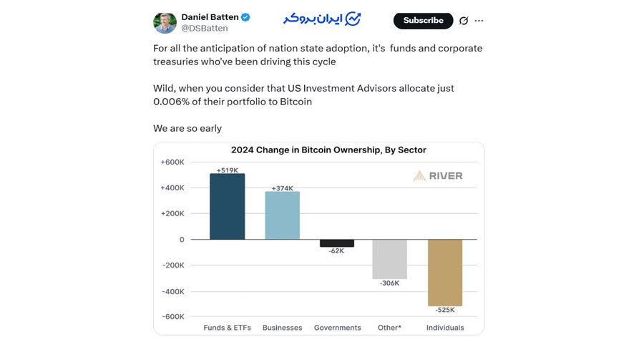This screenshot has height=337, width=644.
Task: Open the three-dot more options menu
Action: click(x=479, y=21)
